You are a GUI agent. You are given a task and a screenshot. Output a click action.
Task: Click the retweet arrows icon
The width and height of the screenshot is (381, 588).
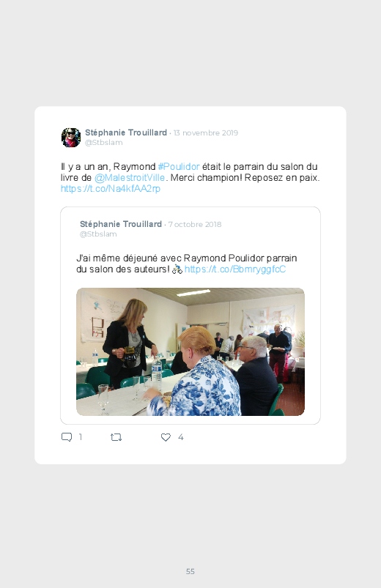click(116, 437)
